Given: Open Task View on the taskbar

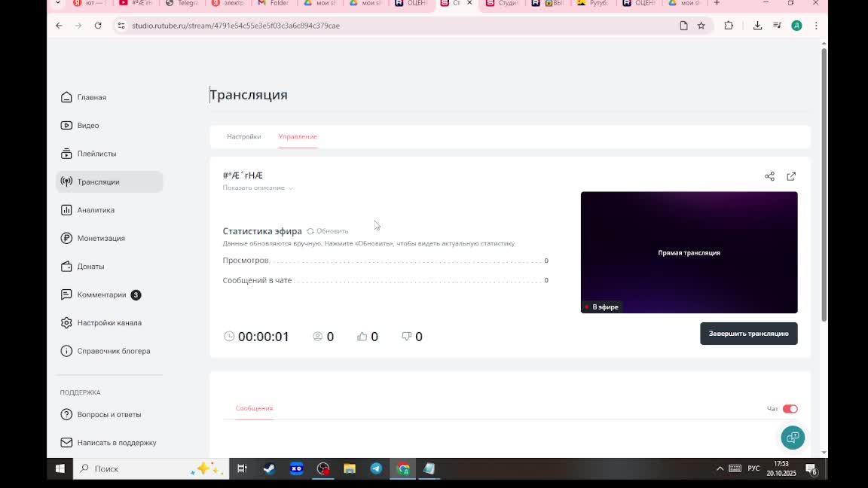Looking at the screenshot, I should [242, 468].
